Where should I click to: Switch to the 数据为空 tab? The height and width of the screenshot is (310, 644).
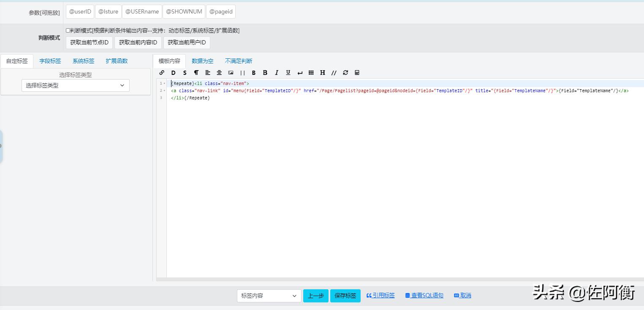tap(202, 61)
